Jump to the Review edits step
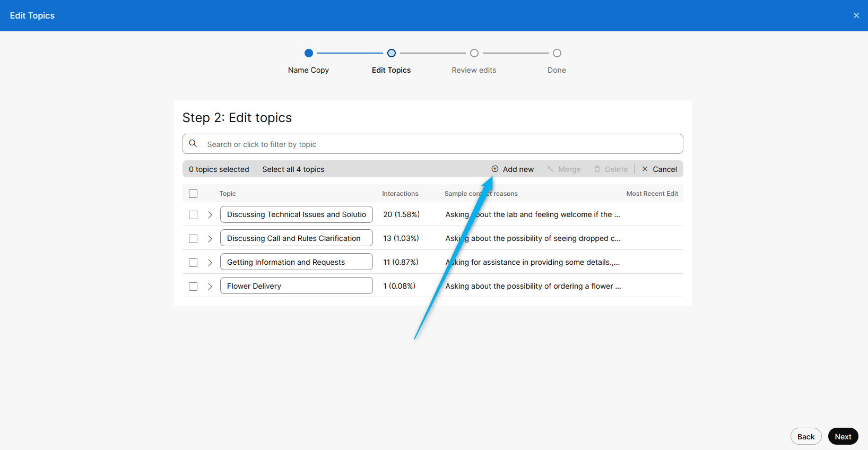The image size is (868, 450). coord(474,53)
